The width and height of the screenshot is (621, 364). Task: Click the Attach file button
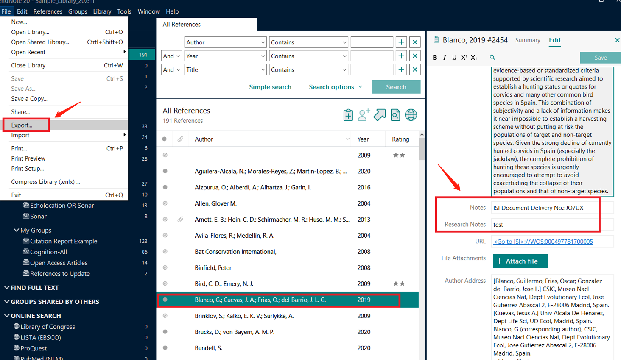coord(520,261)
